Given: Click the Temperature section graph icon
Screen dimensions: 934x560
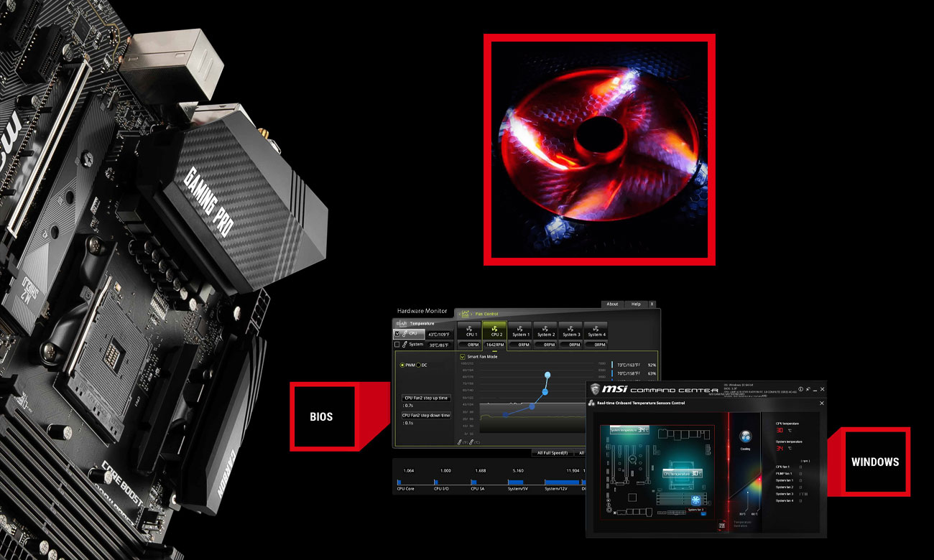Looking at the screenshot, I should point(402,323).
